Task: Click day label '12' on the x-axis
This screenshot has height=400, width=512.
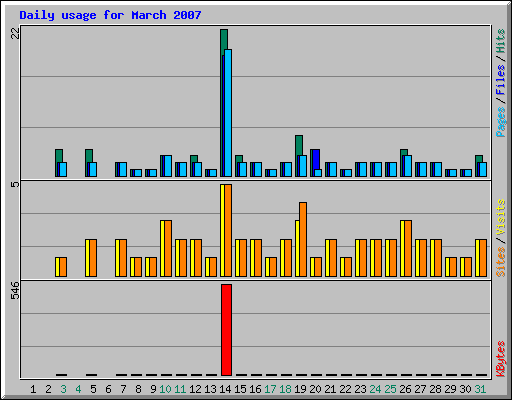Action: 195,389
